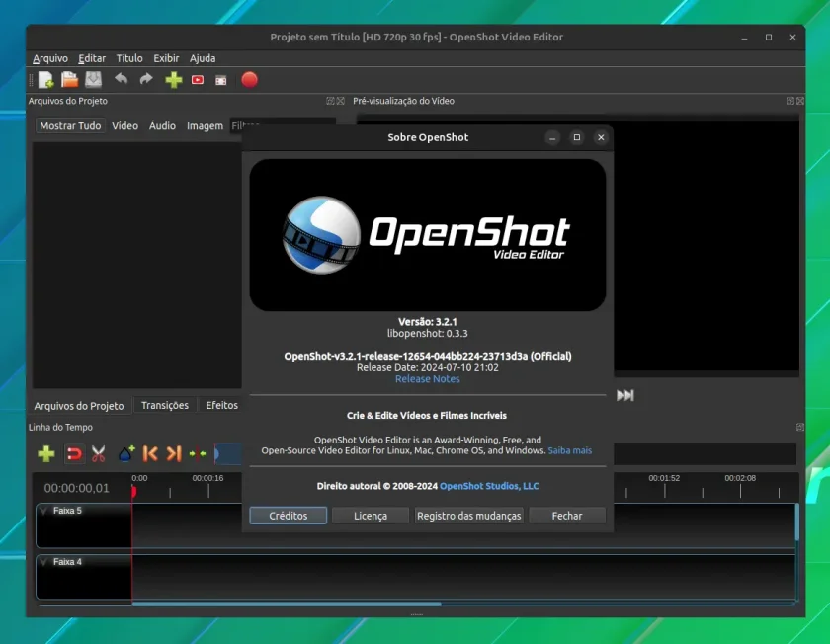Filter files by Vídeo
This screenshot has width=830, height=644.
click(x=124, y=126)
